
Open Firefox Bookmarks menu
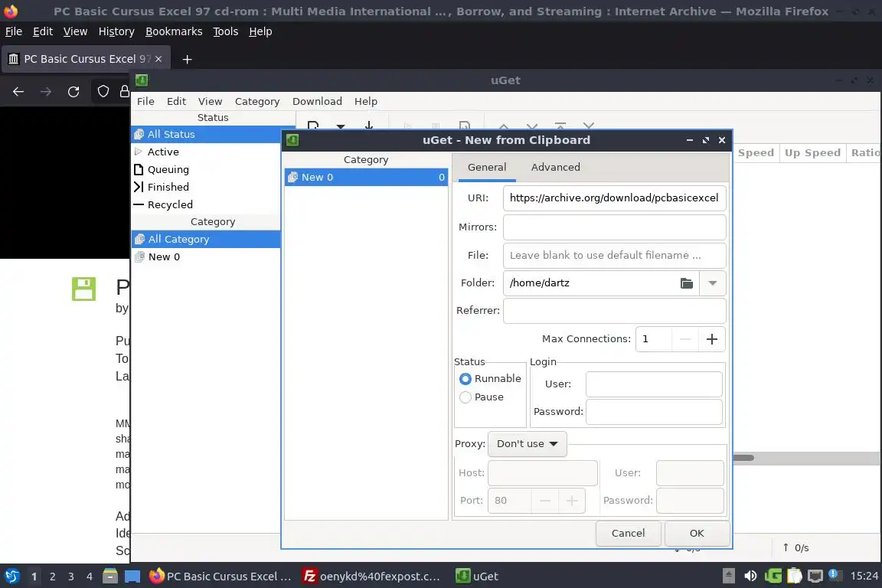click(174, 31)
